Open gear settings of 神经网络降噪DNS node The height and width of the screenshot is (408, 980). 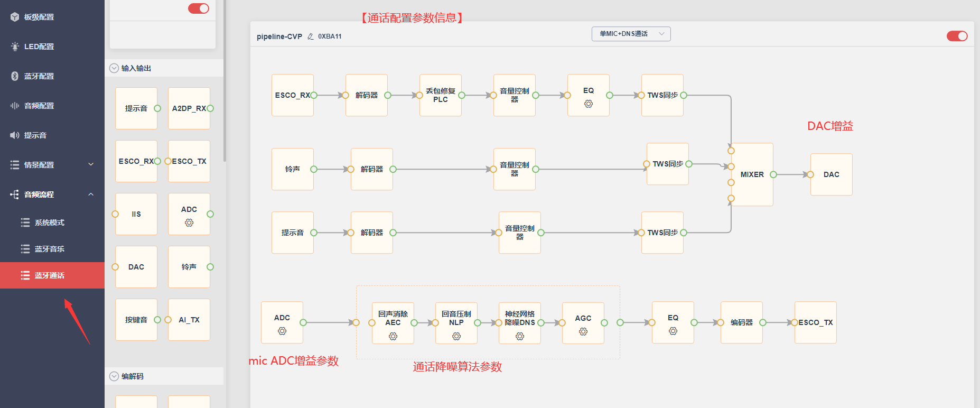[520, 336]
